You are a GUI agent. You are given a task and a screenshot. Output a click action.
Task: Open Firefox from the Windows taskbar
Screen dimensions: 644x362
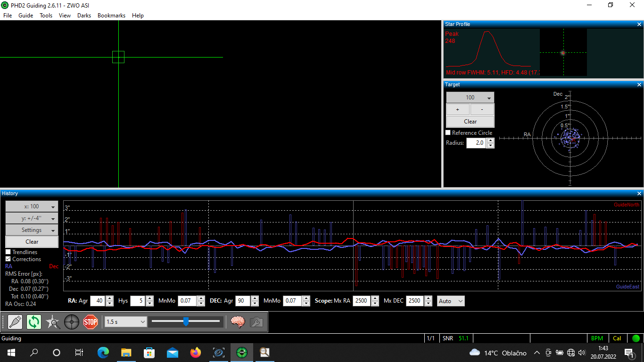(195, 352)
